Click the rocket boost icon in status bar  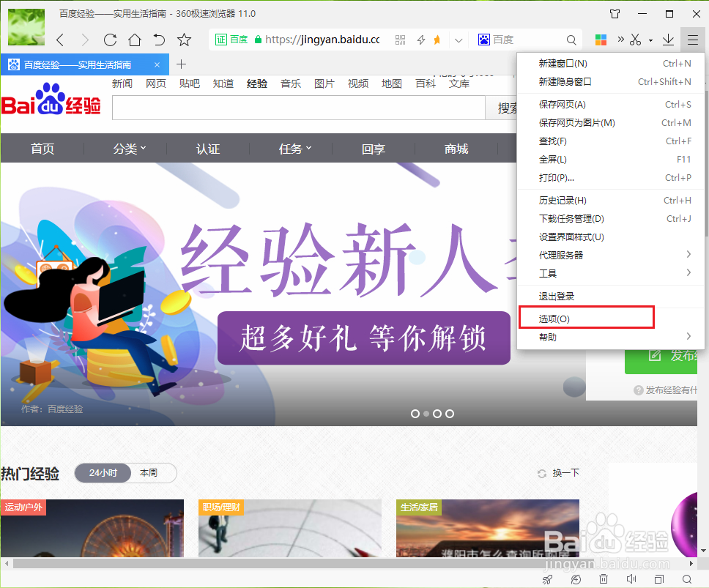[547, 578]
